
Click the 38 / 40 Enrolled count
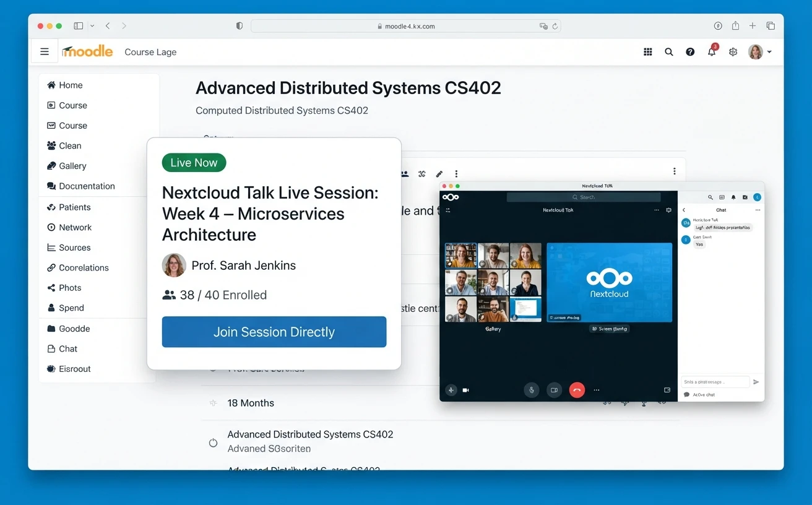215,295
